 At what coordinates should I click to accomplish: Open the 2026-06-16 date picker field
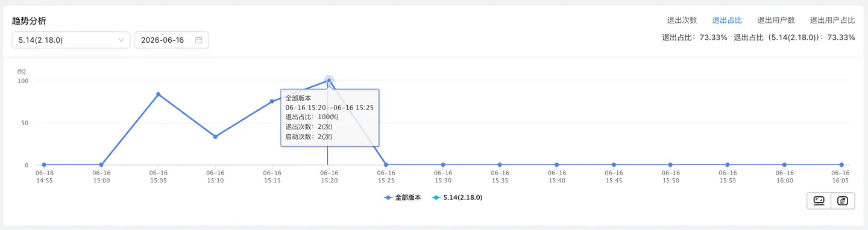172,40
